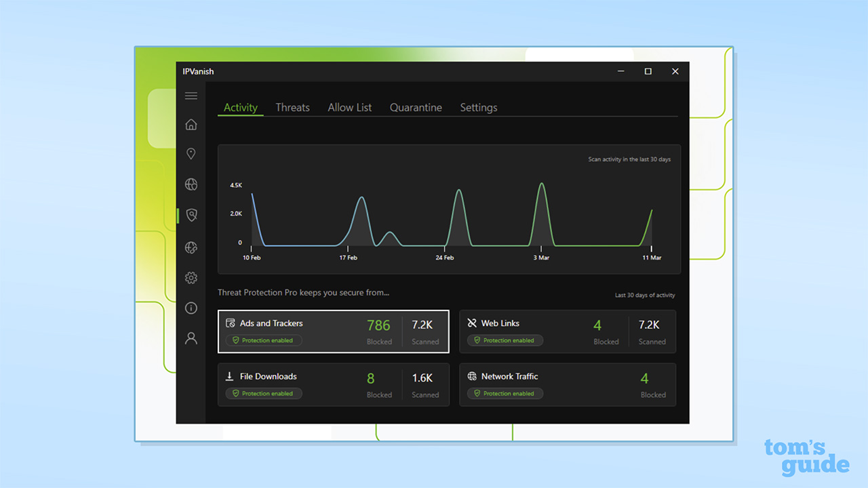Click the split tunneling globe icon

[x=191, y=247]
